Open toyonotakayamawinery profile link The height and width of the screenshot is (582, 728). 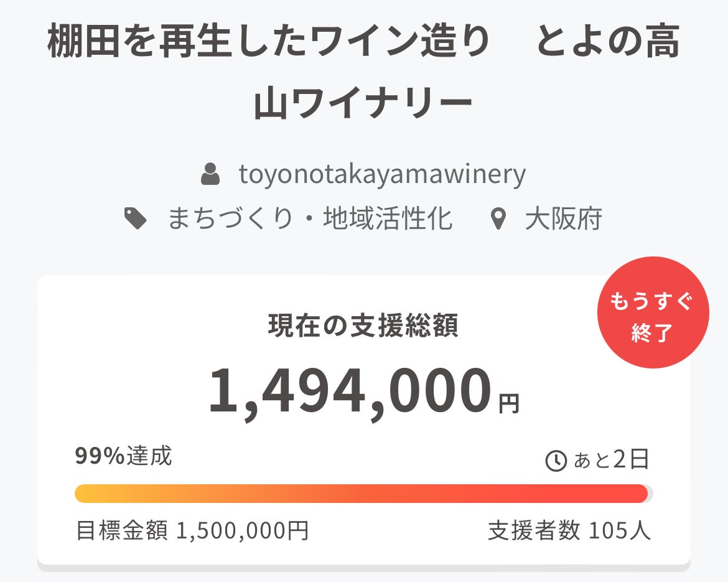[x=382, y=174]
